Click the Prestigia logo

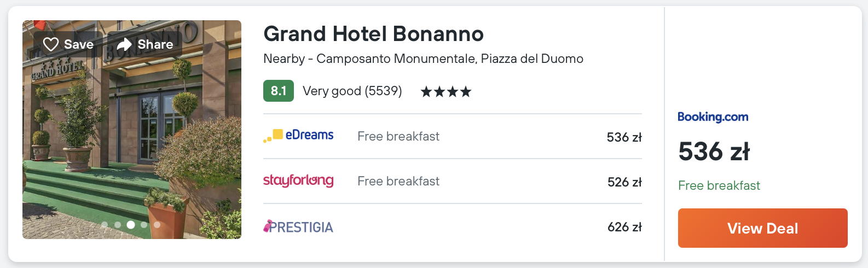point(298,226)
